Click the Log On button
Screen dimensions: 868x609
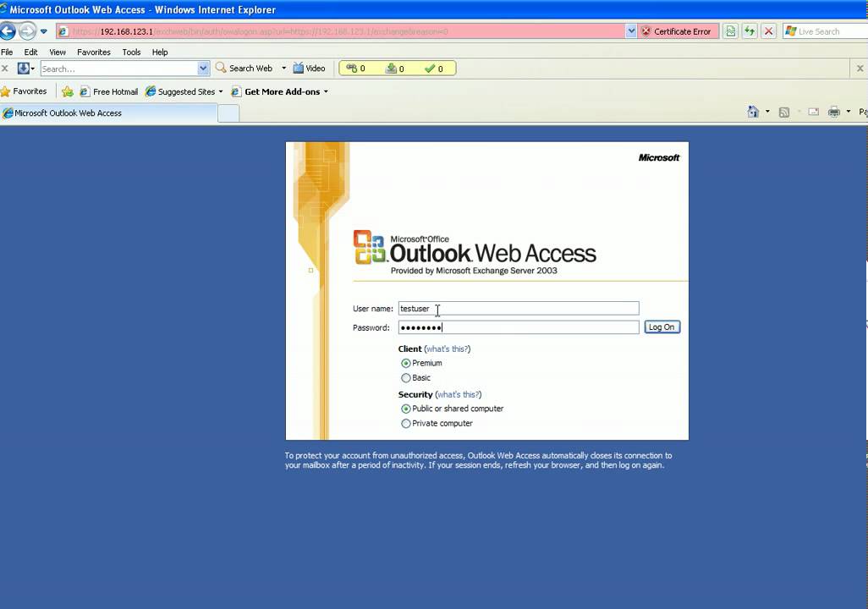coord(662,327)
